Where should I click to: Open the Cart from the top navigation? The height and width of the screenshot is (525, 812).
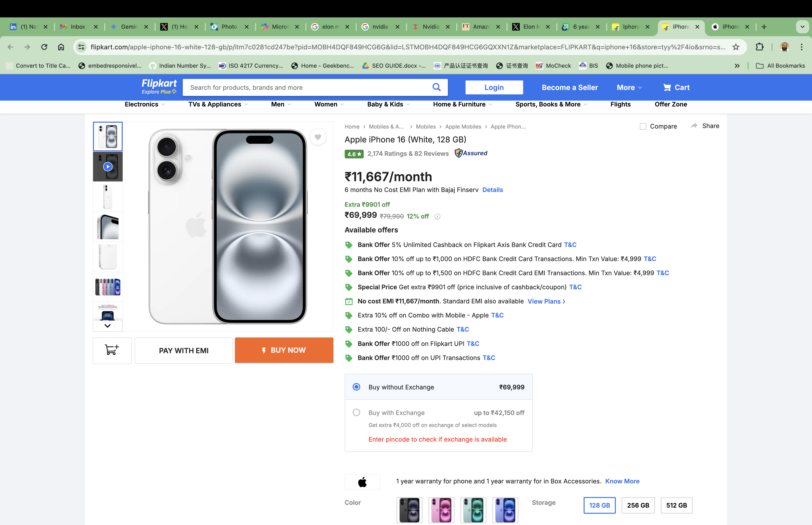(x=676, y=87)
